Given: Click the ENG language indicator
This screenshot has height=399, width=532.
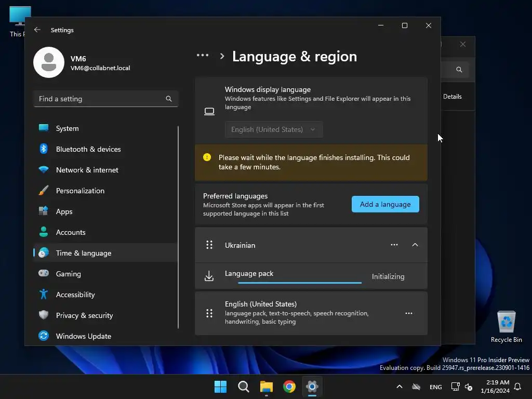Looking at the screenshot, I should [436, 387].
